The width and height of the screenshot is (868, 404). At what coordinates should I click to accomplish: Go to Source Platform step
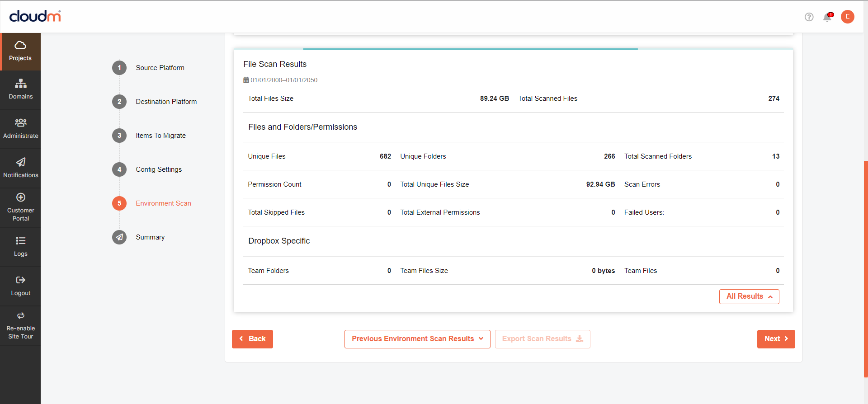[x=160, y=68]
